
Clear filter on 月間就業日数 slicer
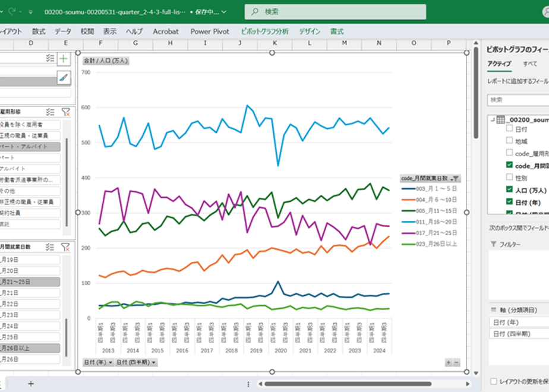click(65, 247)
